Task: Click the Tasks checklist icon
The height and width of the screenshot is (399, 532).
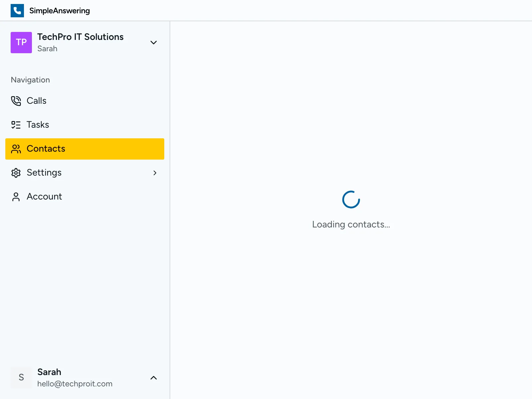Action: [16, 125]
